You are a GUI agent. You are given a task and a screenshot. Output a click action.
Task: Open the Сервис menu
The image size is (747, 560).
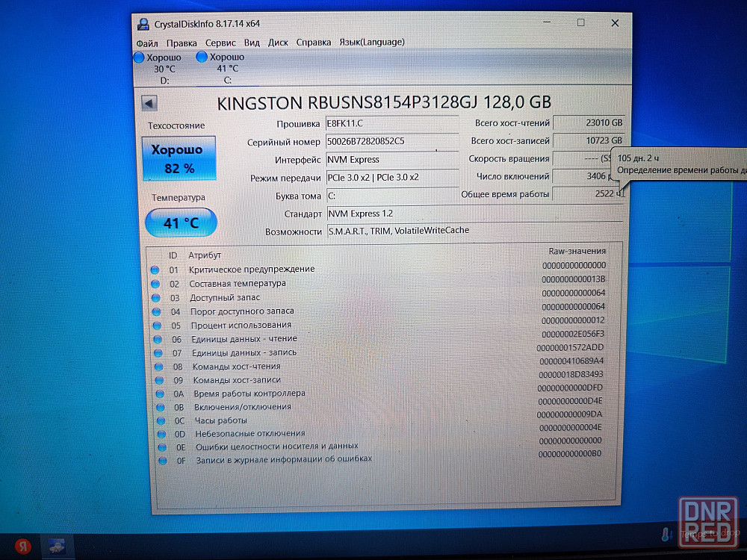point(220,43)
